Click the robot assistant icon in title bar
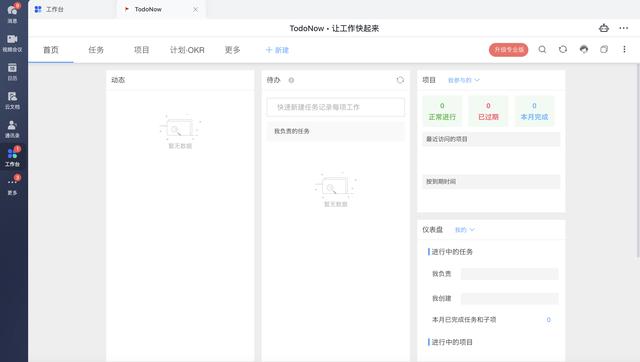The width and height of the screenshot is (640, 362). coord(604,28)
